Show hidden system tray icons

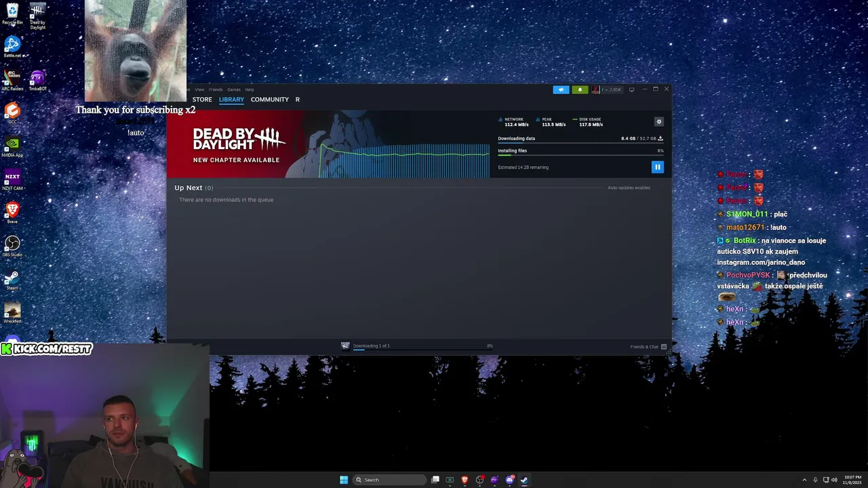pyautogui.click(x=804, y=480)
